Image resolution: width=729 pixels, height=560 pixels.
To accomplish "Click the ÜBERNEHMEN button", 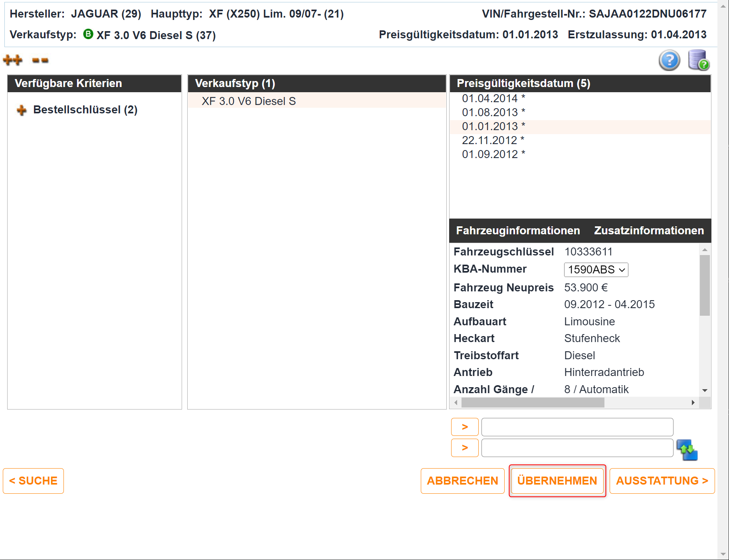I will [x=557, y=481].
